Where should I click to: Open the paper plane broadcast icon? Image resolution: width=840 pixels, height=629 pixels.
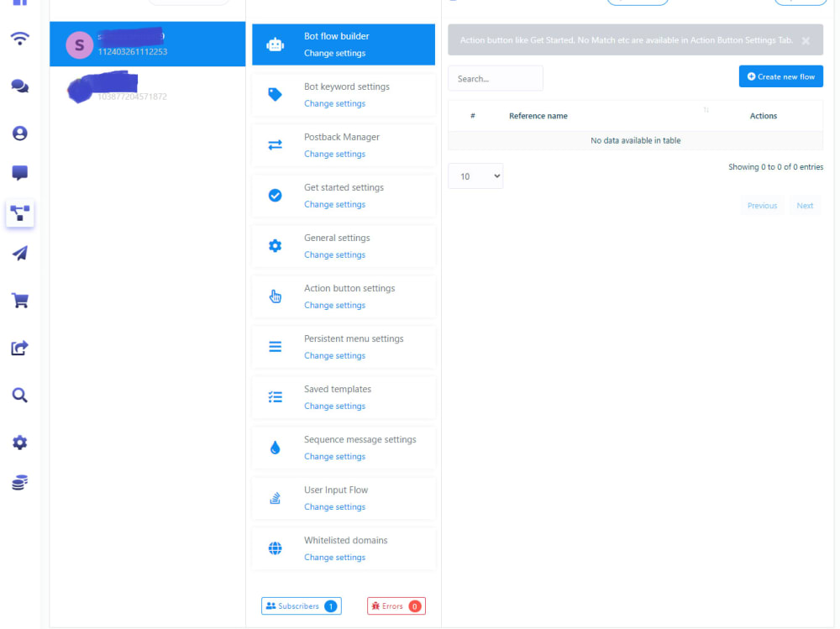click(20, 253)
